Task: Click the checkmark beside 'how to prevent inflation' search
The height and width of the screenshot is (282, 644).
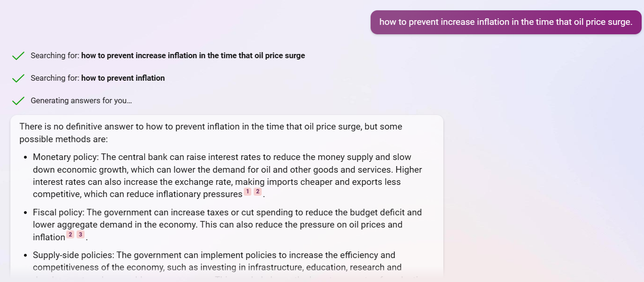Action: click(18, 78)
